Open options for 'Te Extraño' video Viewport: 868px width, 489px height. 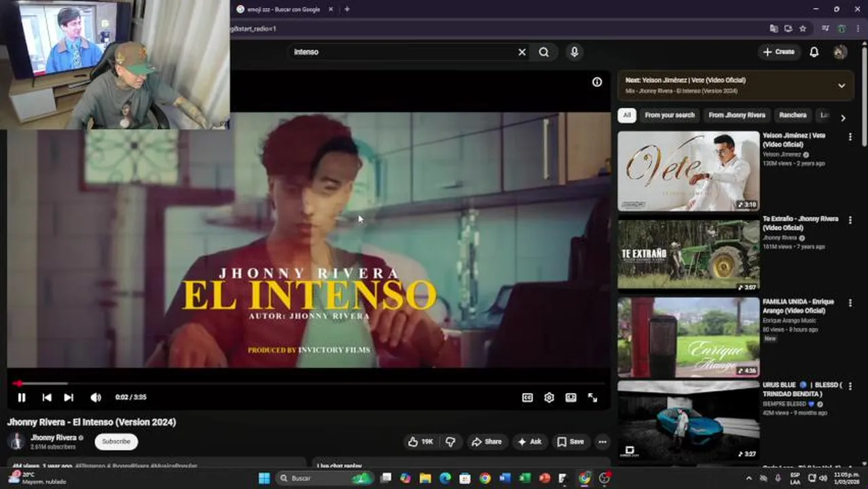coord(850,221)
